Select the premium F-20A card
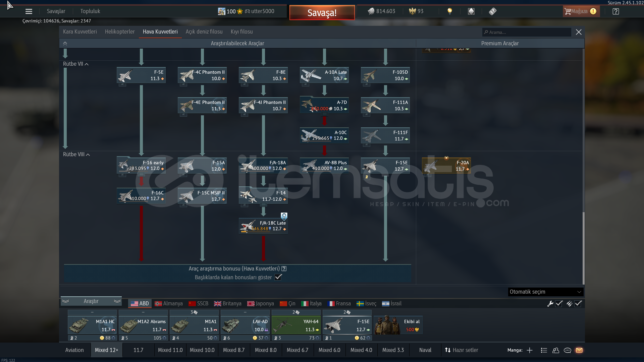The height and width of the screenshot is (362, 644). pos(446,166)
